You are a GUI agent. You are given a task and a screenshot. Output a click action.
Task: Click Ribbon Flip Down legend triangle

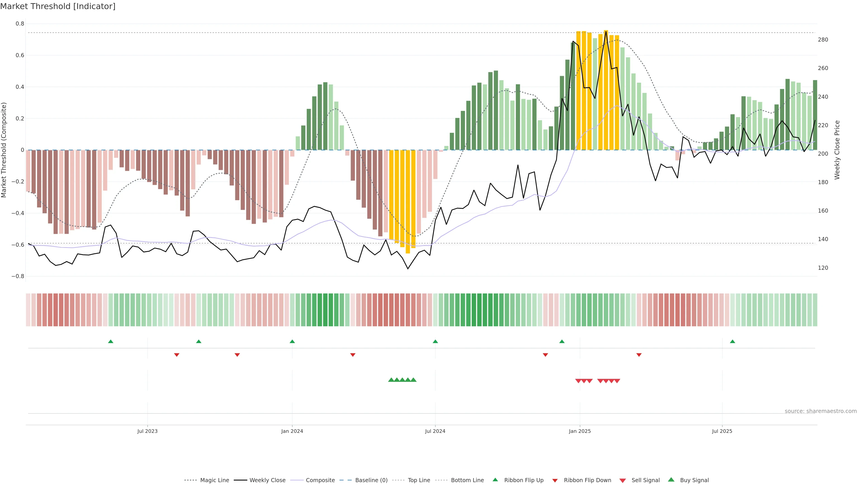tap(555, 481)
